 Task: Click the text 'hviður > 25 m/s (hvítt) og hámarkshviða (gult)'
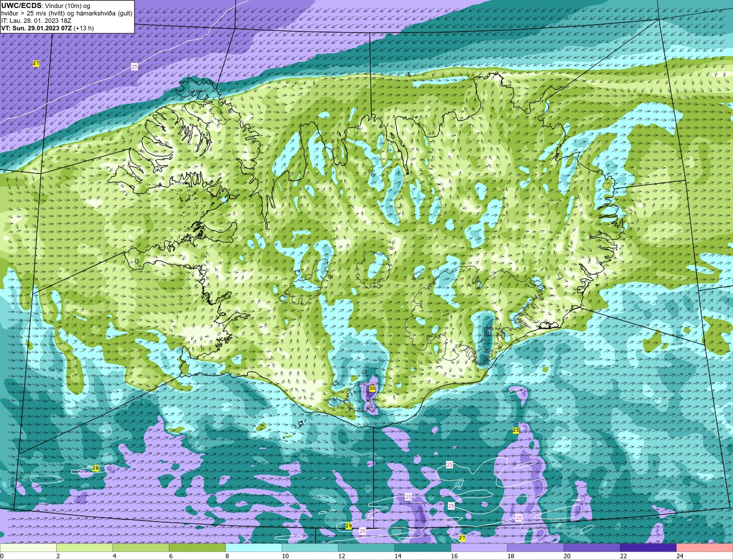click(x=66, y=13)
